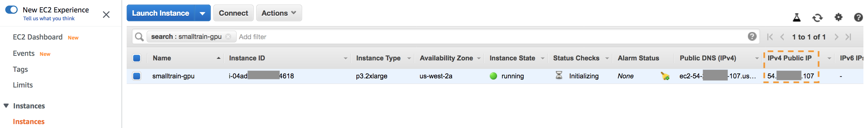
Task: Click the alarm status create alarm icon
Action: [665, 76]
